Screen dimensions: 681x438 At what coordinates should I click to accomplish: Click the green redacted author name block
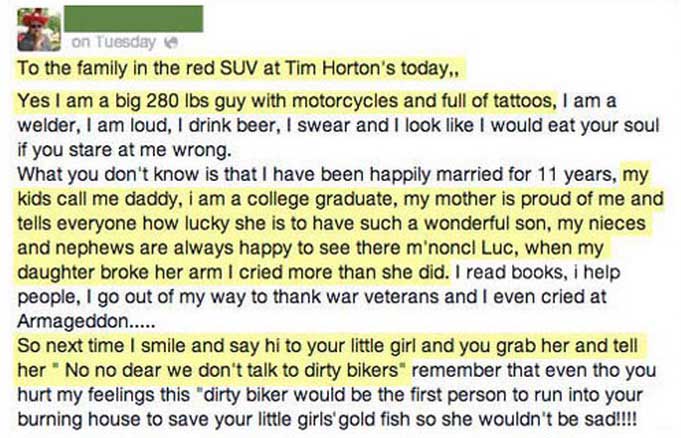(x=134, y=19)
